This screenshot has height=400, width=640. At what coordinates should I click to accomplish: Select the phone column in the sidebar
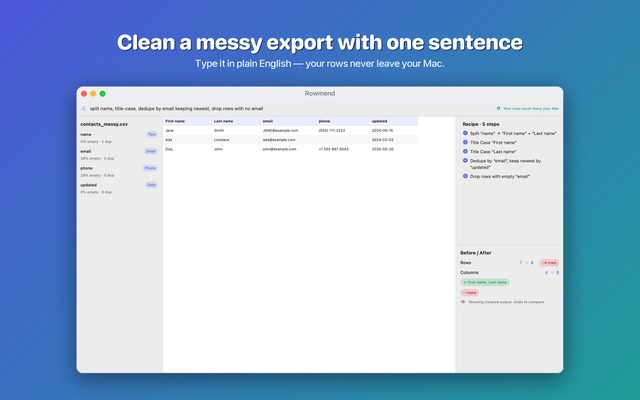(119, 171)
